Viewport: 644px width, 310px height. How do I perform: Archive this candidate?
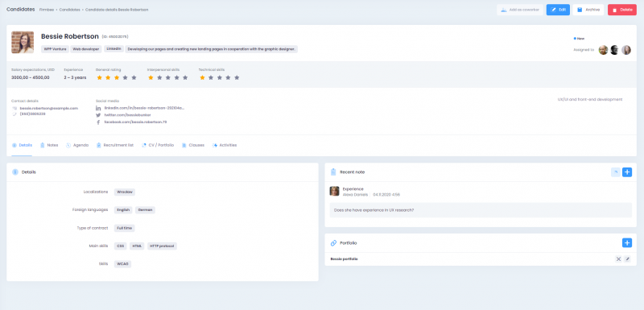coord(588,10)
